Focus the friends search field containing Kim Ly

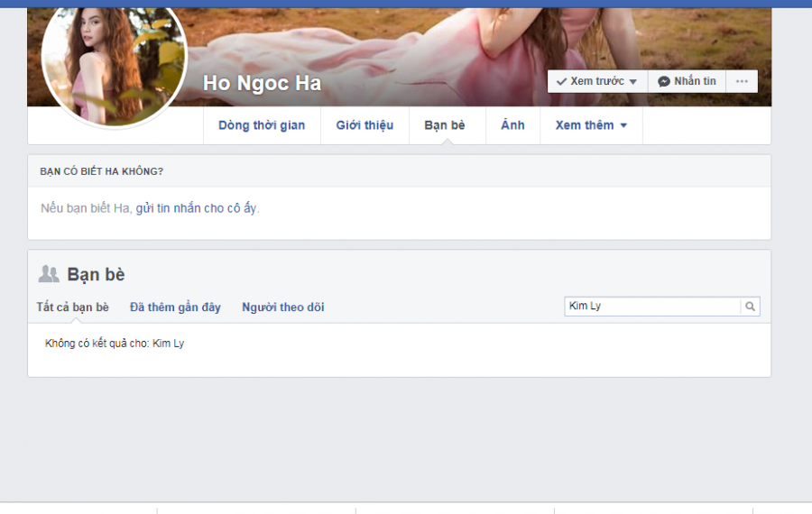[652, 307]
